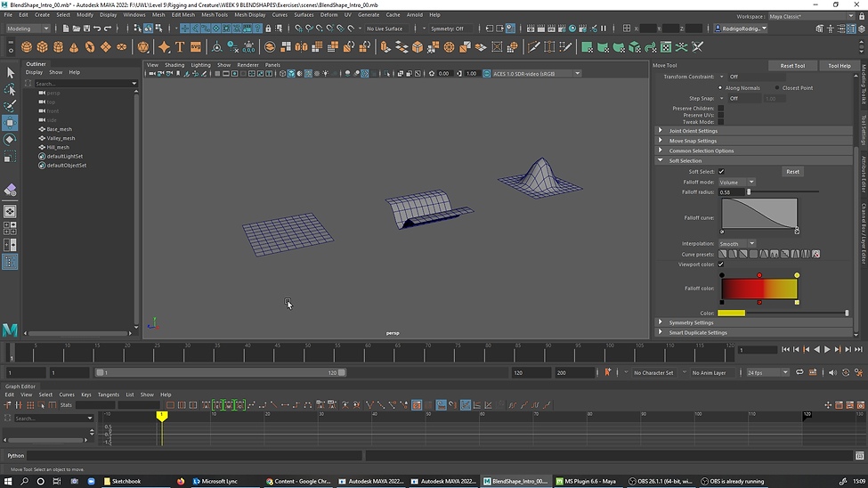Expand the Joint Orient Settings section
This screenshot has height=488, width=868.
754,131
